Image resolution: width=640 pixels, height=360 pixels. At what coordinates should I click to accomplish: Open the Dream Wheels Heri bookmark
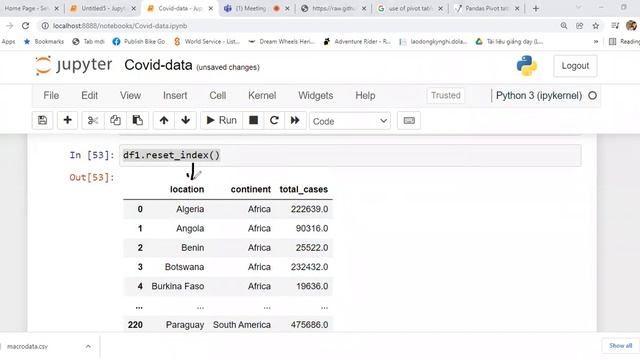click(x=282, y=42)
